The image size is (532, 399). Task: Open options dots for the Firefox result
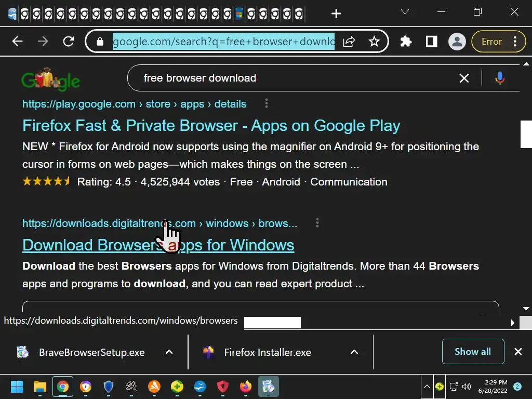pos(267,103)
